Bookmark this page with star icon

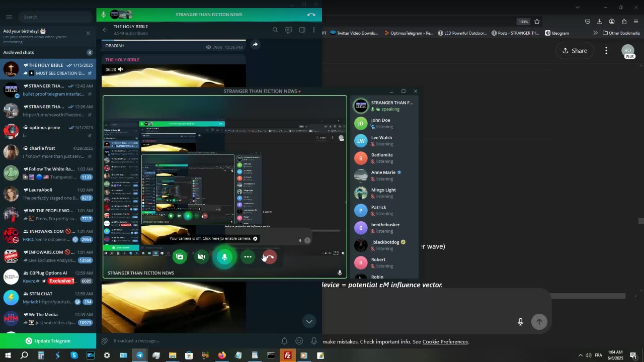pos(537,22)
